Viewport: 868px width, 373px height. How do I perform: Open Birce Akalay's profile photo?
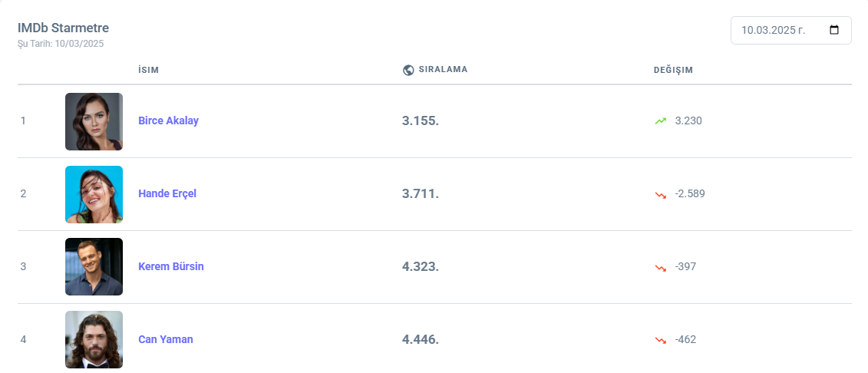94,121
